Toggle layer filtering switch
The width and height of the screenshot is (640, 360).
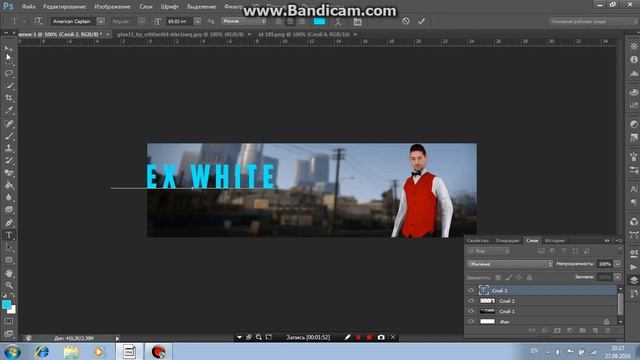point(620,249)
